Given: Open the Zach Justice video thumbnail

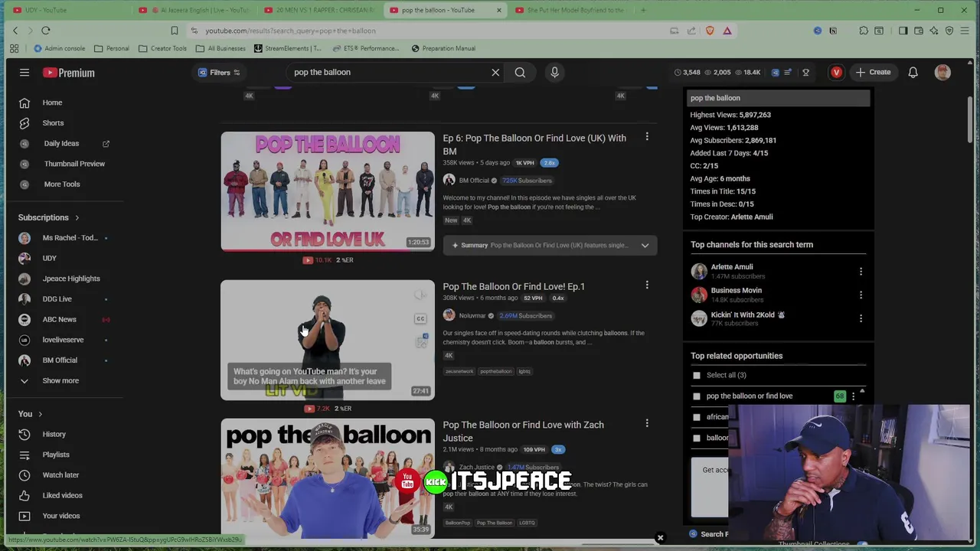Looking at the screenshot, I should [x=328, y=478].
